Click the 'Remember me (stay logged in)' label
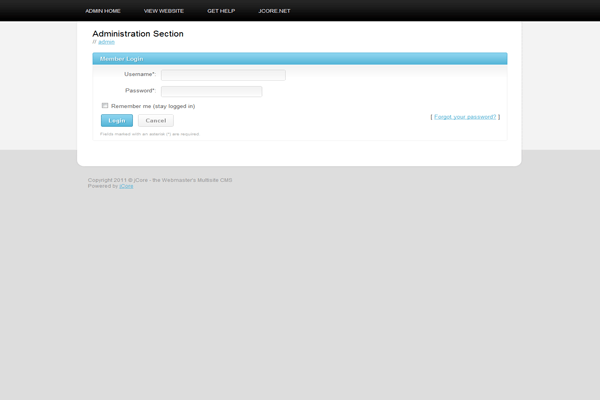The height and width of the screenshot is (400, 600). 153,106
